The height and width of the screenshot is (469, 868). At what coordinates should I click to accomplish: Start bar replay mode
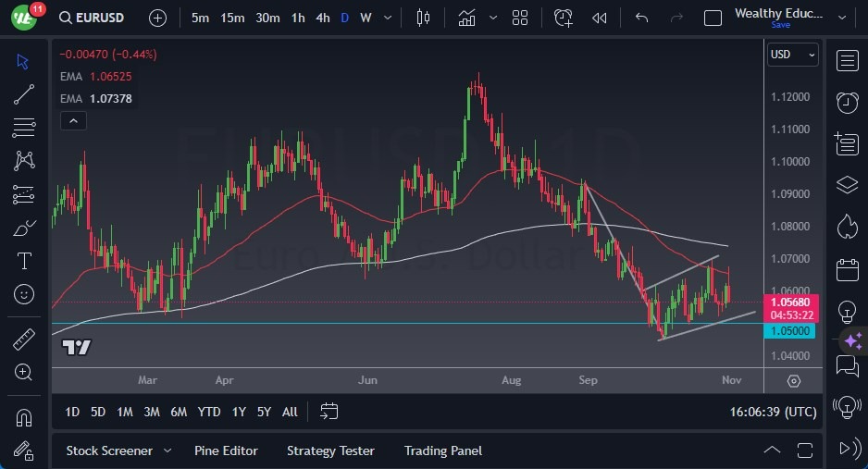pyautogui.click(x=599, y=18)
